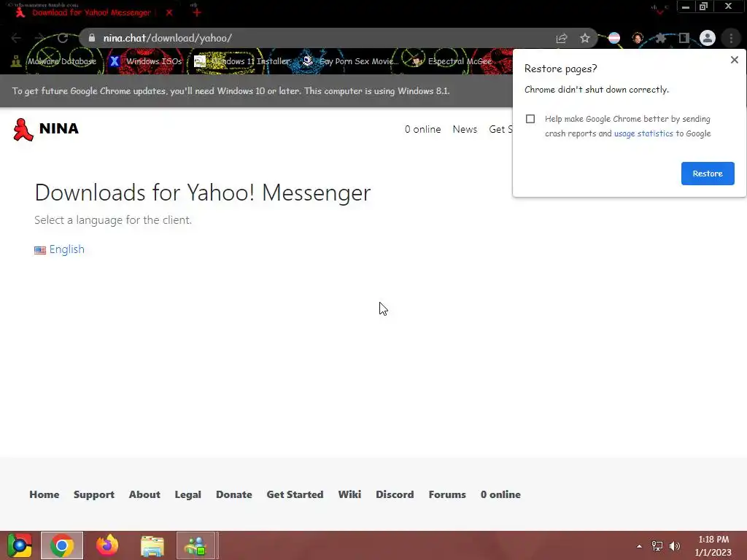Close the Download for Yahoo! Messenger tab

[x=169, y=12]
